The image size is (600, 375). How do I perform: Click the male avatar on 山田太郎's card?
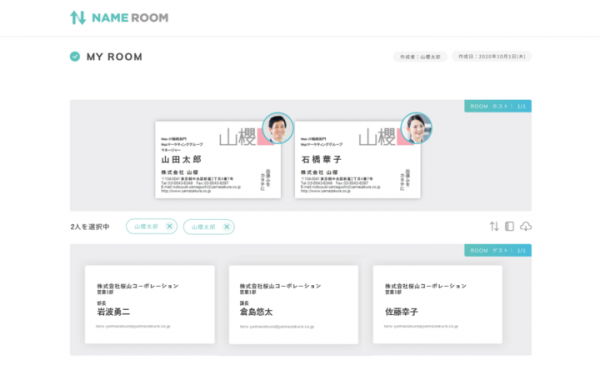pos(278,128)
